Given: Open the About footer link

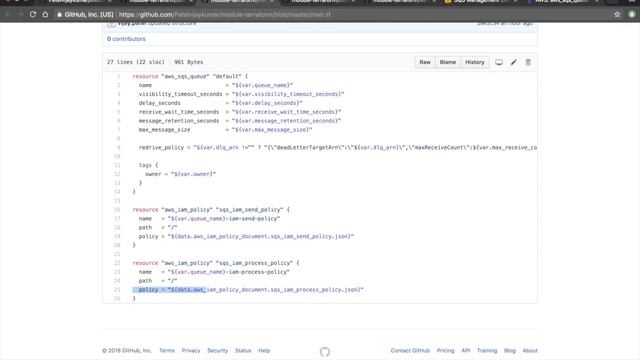Looking at the screenshot, I should coord(530,351).
